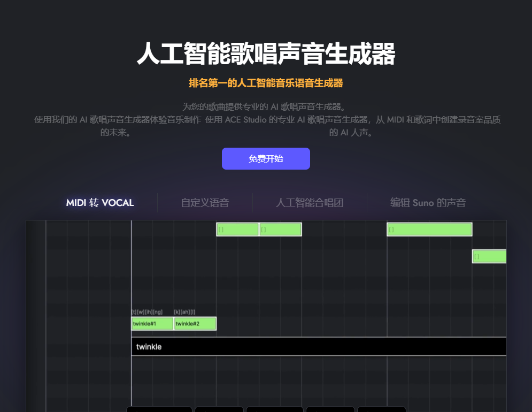Switch to the 自定义语音 tab
Viewport: 532px width, 412px height.
click(x=205, y=203)
